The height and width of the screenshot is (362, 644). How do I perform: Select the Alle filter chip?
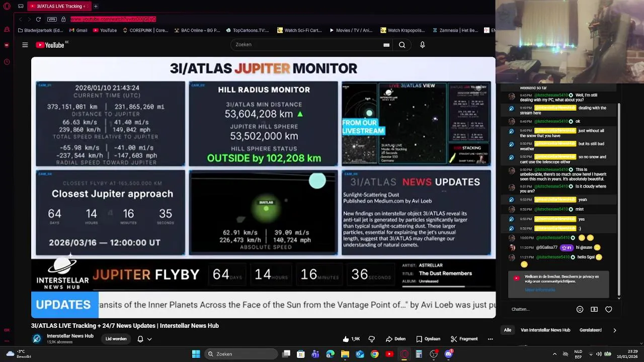click(508, 330)
